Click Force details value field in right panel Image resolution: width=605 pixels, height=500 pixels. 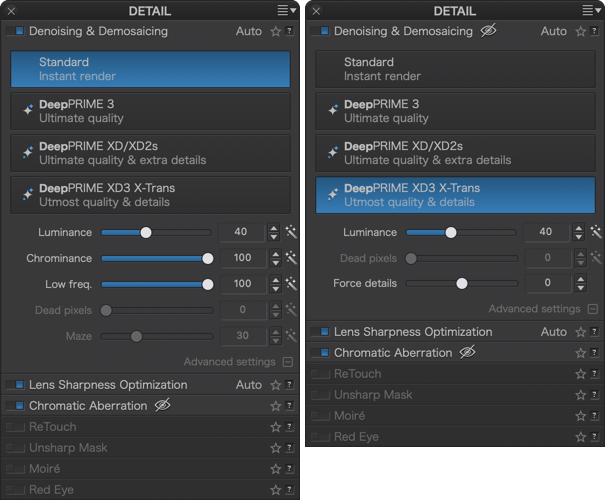tap(547, 283)
